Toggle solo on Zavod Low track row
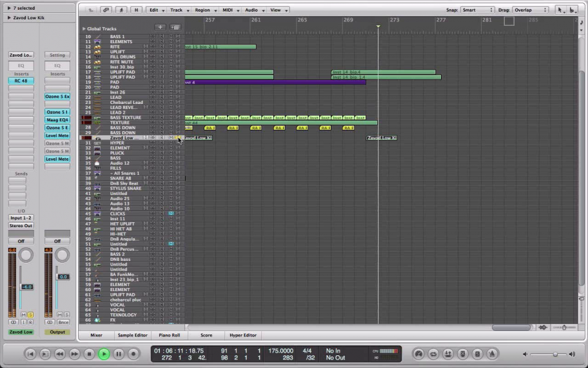The width and height of the screenshot is (588, 368). 178,138
